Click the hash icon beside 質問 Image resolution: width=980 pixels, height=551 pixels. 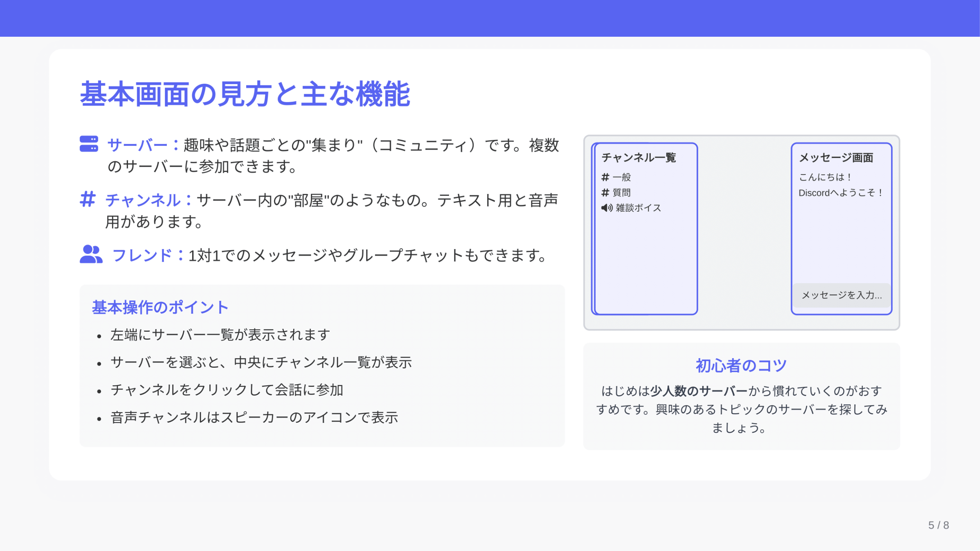coord(605,192)
